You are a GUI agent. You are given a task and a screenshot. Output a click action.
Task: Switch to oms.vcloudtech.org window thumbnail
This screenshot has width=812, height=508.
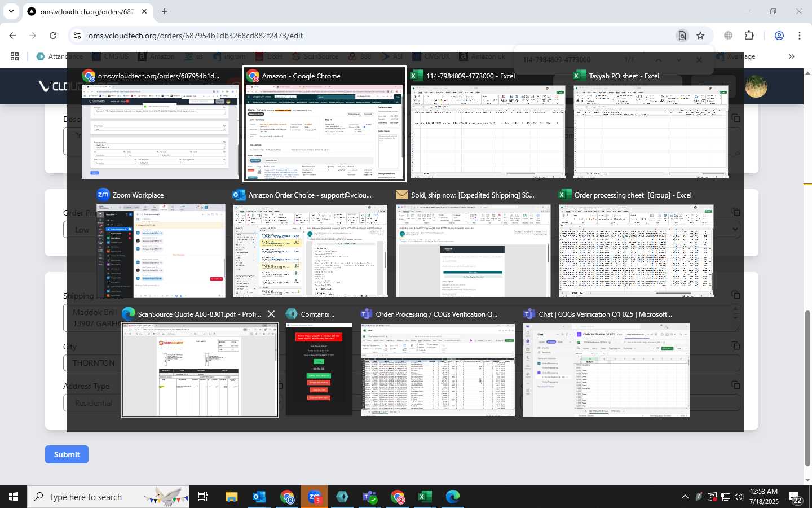pyautogui.click(x=160, y=132)
